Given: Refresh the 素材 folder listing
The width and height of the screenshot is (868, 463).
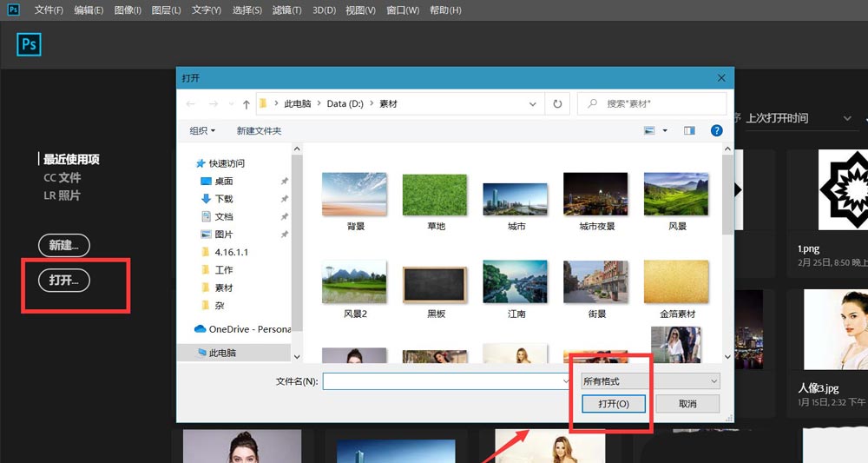Looking at the screenshot, I should tap(557, 103).
